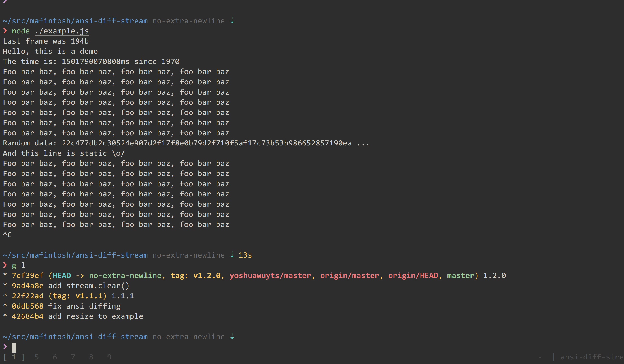
Task: Click the purple prompt arrow on the last line
Action: click(x=5, y=346)
